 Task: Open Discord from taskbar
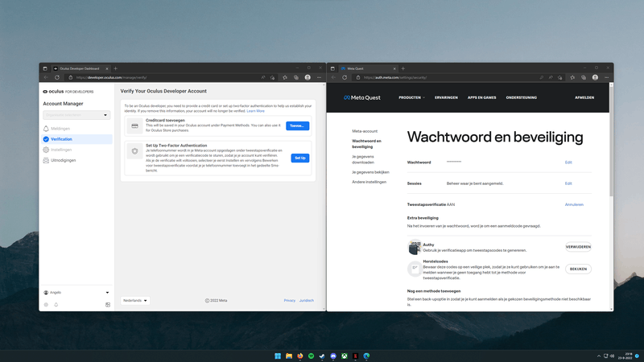pyautogui.click(x=333, y=356)
